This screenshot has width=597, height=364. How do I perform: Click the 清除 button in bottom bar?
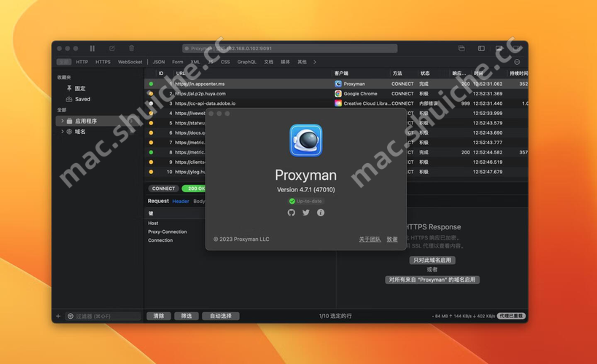tap(159, 316)
